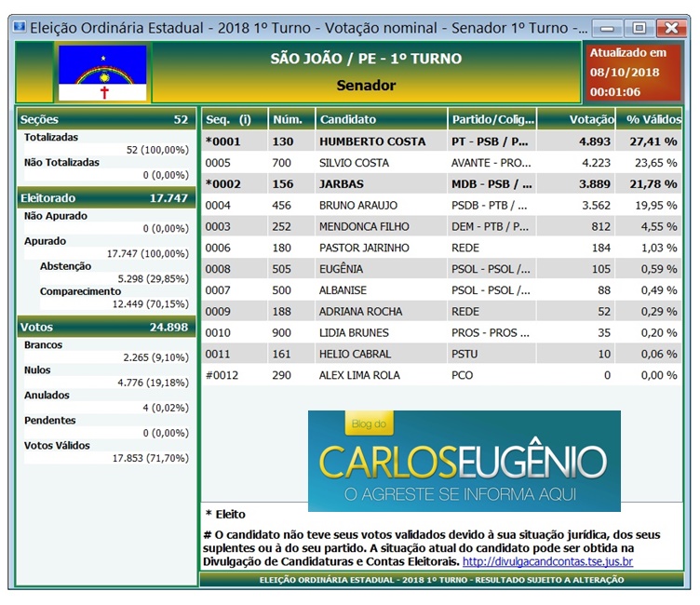Viewport: 700px width, 605px height.
Task: Select the MENDONCA FILHO row
Action: 441,226
